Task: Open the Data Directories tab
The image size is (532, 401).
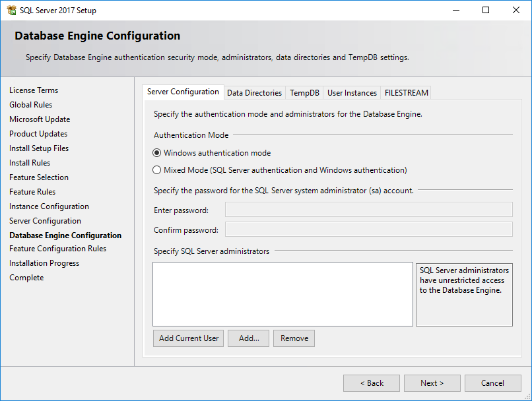Action: (x=255, y=93)
